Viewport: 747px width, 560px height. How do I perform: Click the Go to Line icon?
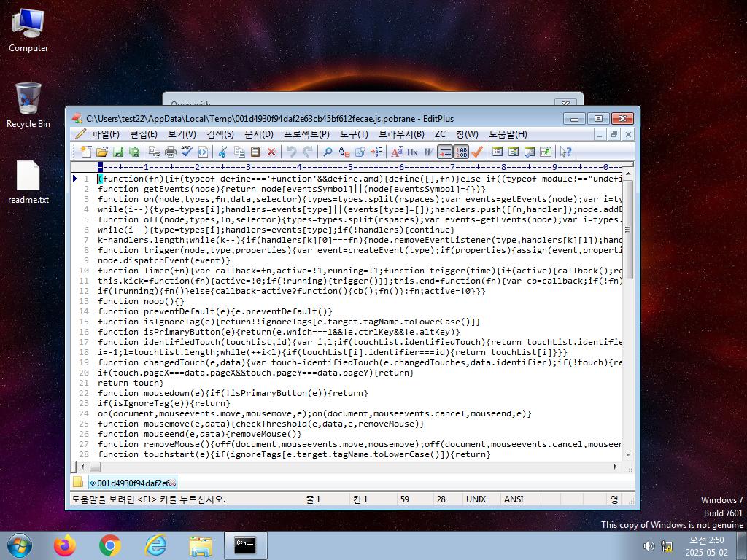tap(376, 152)
